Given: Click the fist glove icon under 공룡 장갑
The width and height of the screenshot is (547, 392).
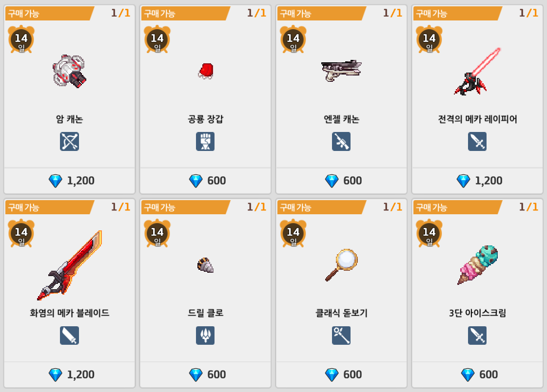Looking at the screenshot, I should 205,142.
